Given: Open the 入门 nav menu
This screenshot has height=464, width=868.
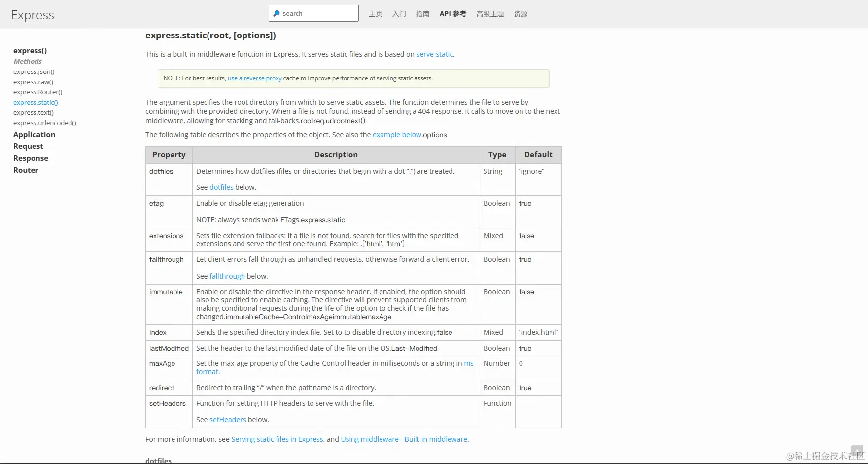Looking at the screenshot, I should pos(399,14).
